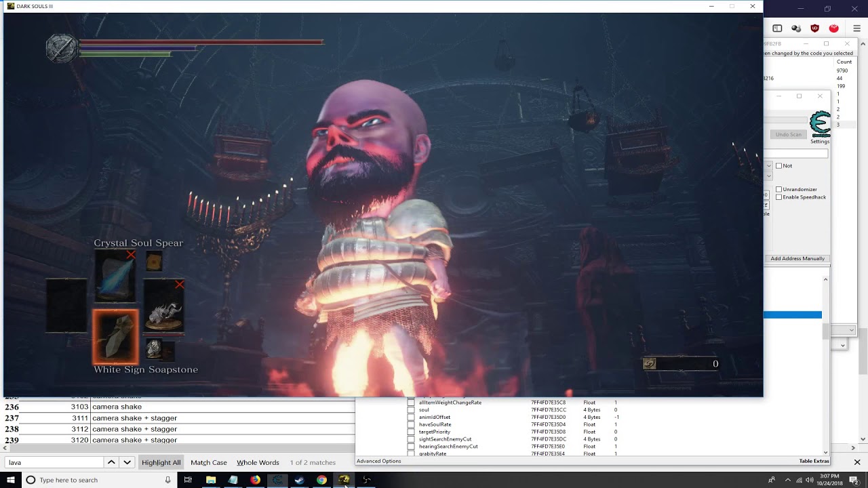868x488 pixels.
Task: Open Steam from the taskbar
Action: coord(299,480)
